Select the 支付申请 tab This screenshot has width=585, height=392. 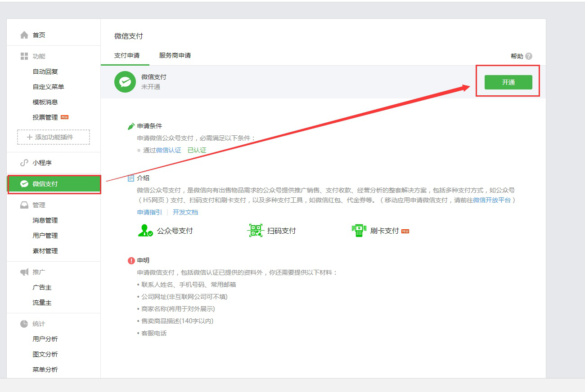point(127,55)
